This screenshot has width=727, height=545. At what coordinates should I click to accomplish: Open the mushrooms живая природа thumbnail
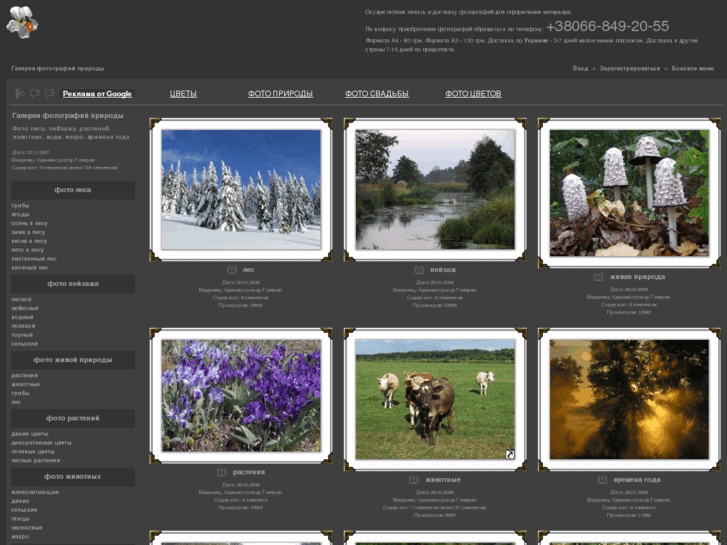click(x=629, y=193)
